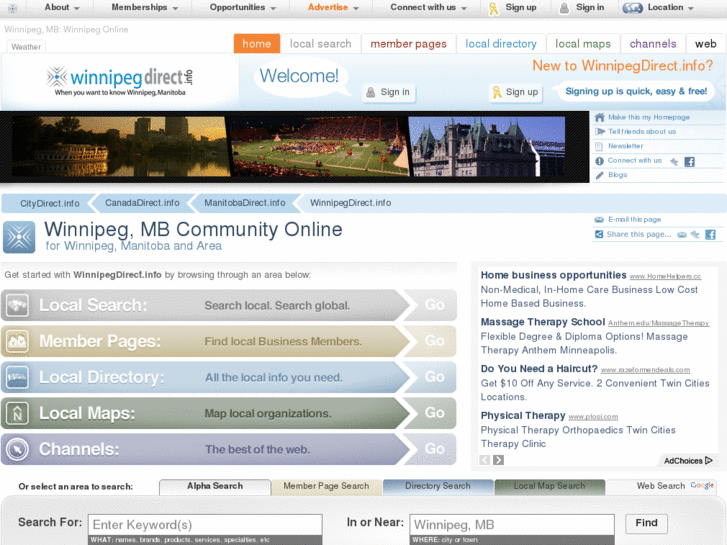Viewport: 727px width, 545px height.
Task: Click Go on the Local Maps banner
Action: coord(434,413)
